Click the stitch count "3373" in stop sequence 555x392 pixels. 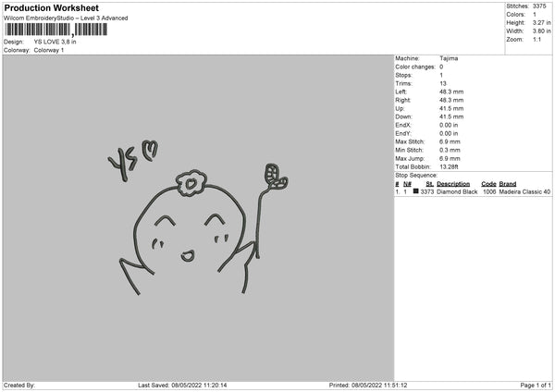click(427, 191)
